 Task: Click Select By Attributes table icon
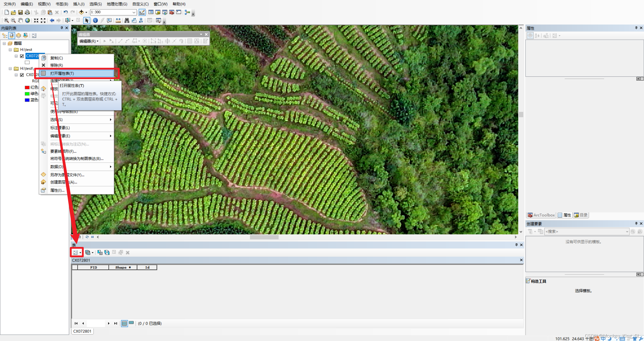[x=100, y=252]
